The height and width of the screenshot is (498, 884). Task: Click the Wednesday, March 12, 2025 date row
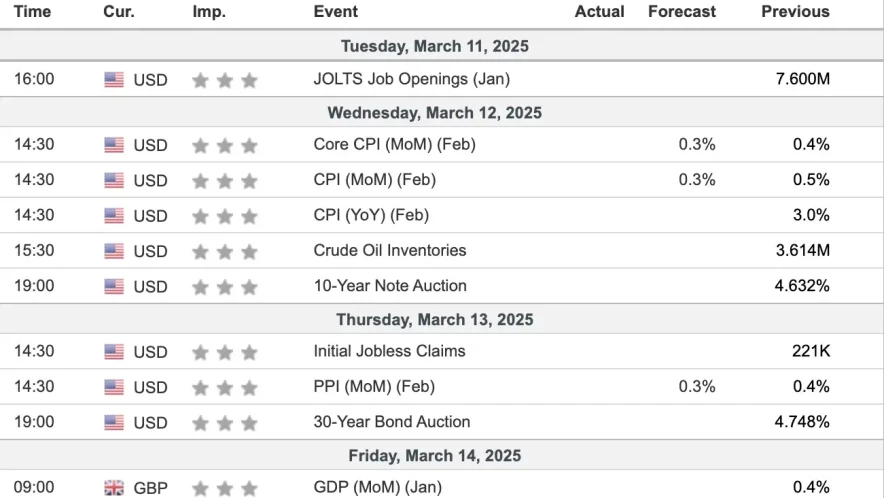click(434, 113)
